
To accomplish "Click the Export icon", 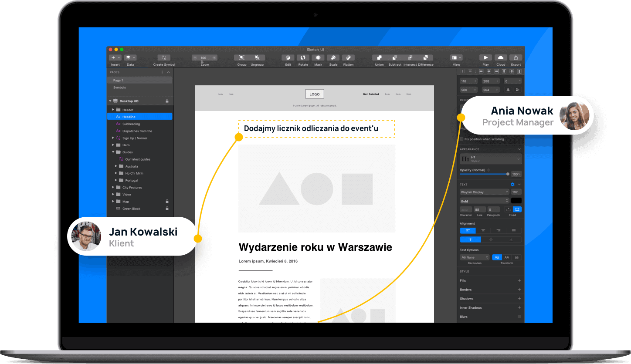I will click(516, 57).
